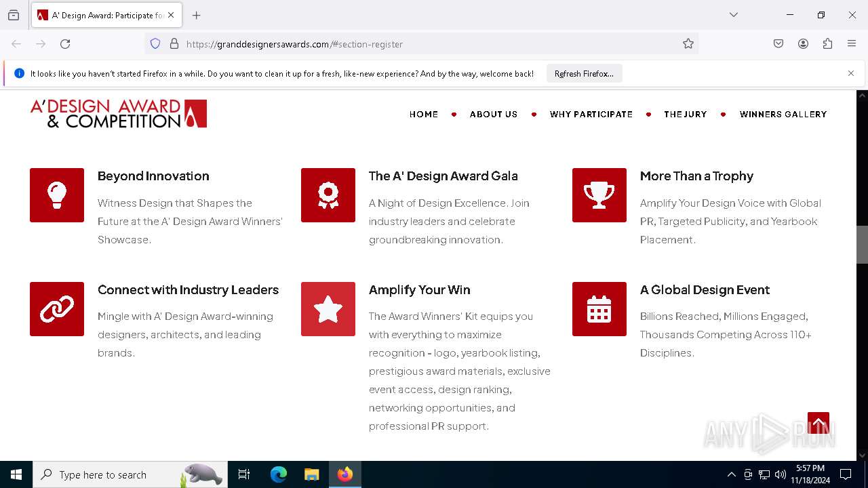Open the tracking protection shield icon

coord(155,44)
